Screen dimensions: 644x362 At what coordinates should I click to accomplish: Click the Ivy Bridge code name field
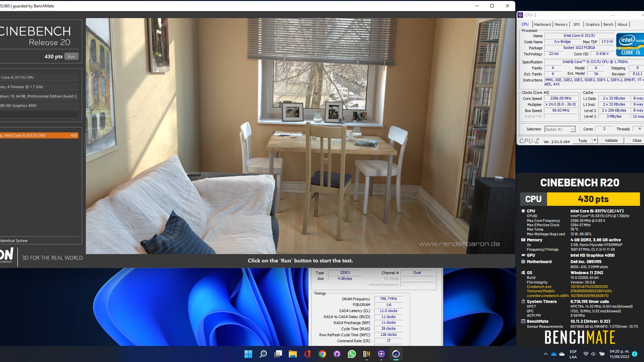coord(562,42)
